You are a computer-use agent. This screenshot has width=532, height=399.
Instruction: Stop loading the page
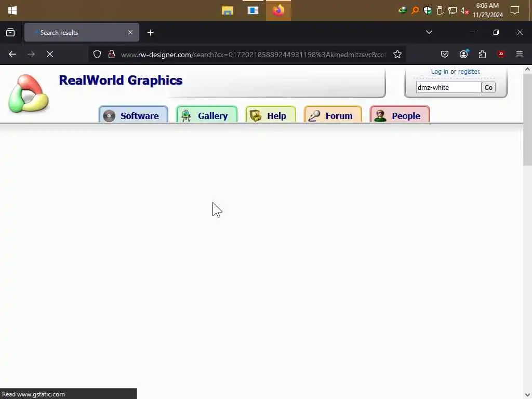(50, 54)
